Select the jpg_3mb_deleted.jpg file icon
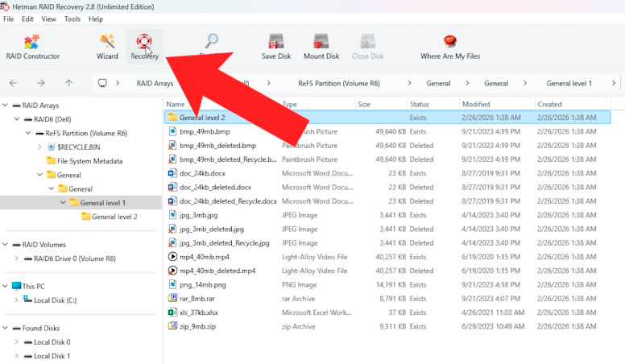 [172, 229]
